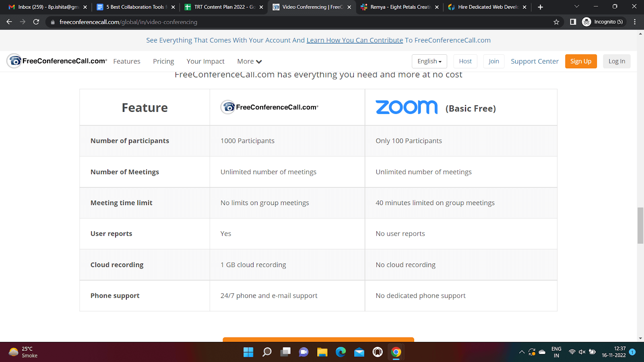
Task: Show hidden system tray icons
Action: [522, 352]
